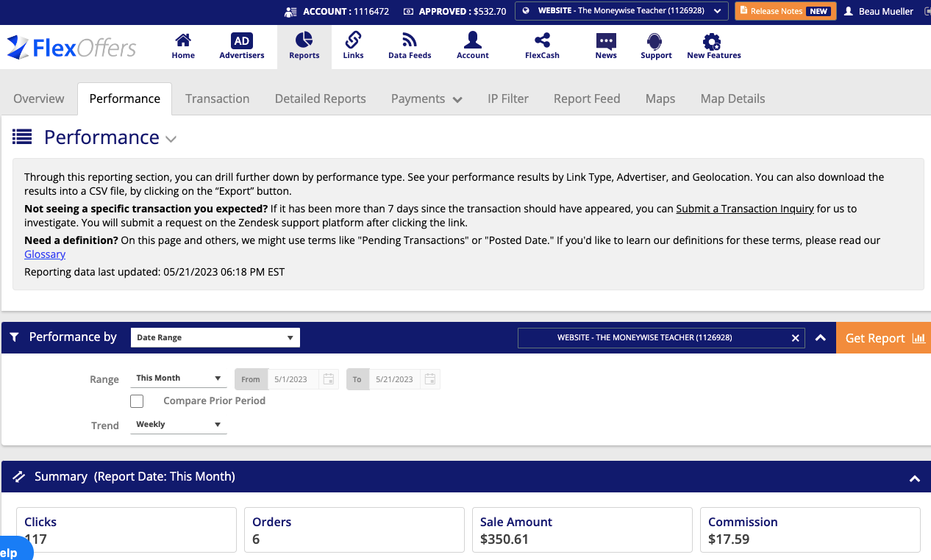Click the Orders summary card
The image size is (931, 560).
(354, 530)
